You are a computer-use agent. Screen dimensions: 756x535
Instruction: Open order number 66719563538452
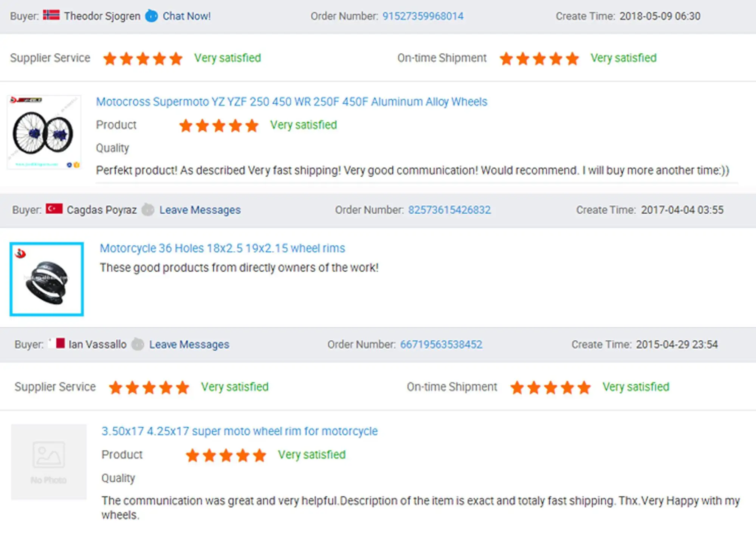[441, 344]
